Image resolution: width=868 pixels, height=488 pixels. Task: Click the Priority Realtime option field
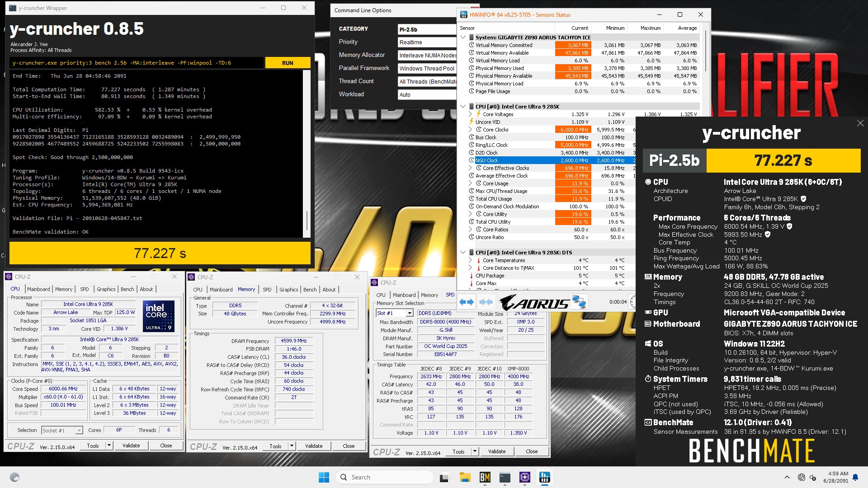427,42
